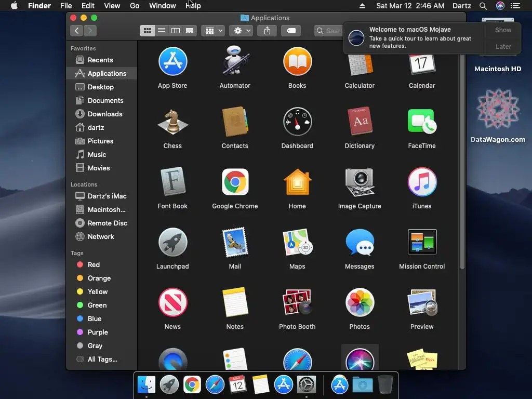Dismiss the Mojave tour with Later
This screenshot has height=399, width=532.
[x=503, y=46]
